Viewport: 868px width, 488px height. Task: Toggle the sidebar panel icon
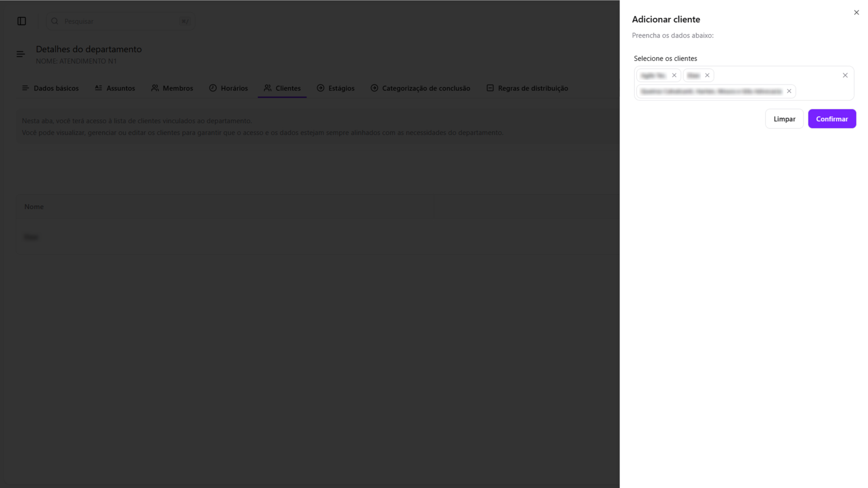coord(22,21)
